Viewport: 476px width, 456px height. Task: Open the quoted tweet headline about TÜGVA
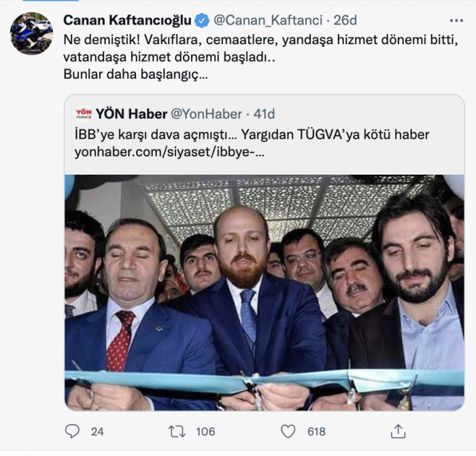point(252,133)
